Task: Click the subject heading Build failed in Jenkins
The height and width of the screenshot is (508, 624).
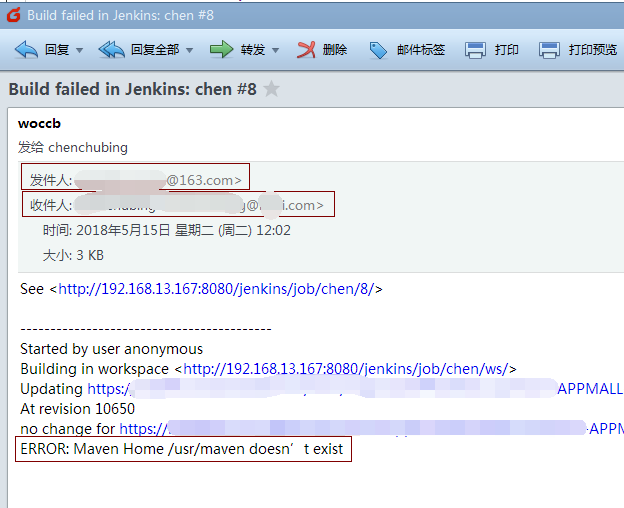Action: pos(133,89)
